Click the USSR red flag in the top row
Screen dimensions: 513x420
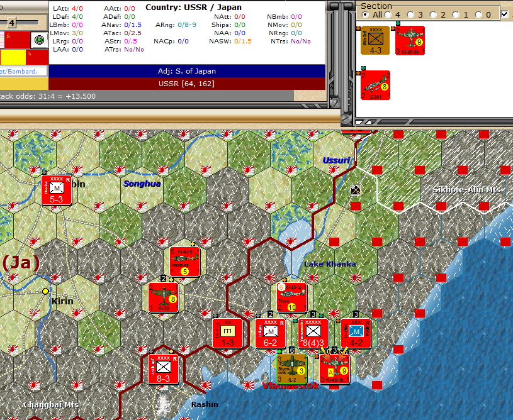click(17, 40)
